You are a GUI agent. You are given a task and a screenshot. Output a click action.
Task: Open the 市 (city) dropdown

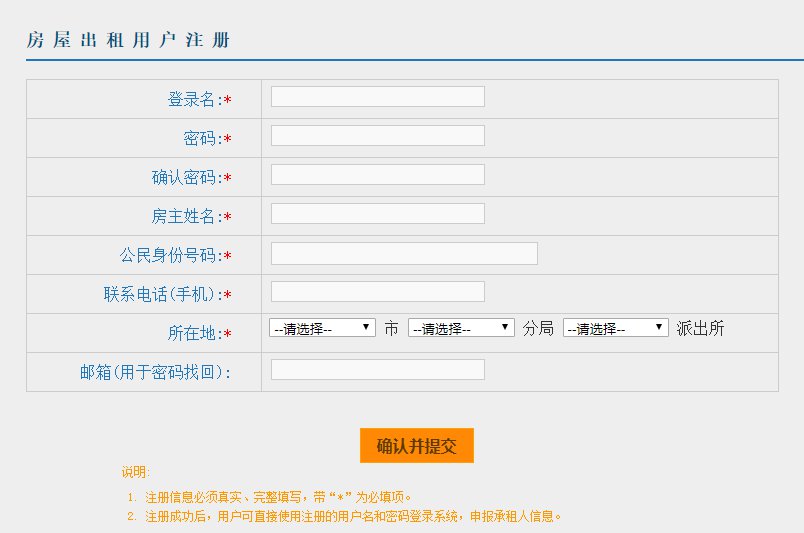(x=322, y=328)
